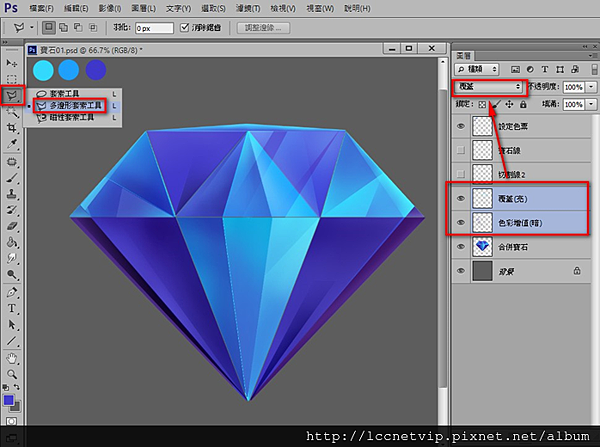Select the Rectangular Marquee tool

coord(12,79)
